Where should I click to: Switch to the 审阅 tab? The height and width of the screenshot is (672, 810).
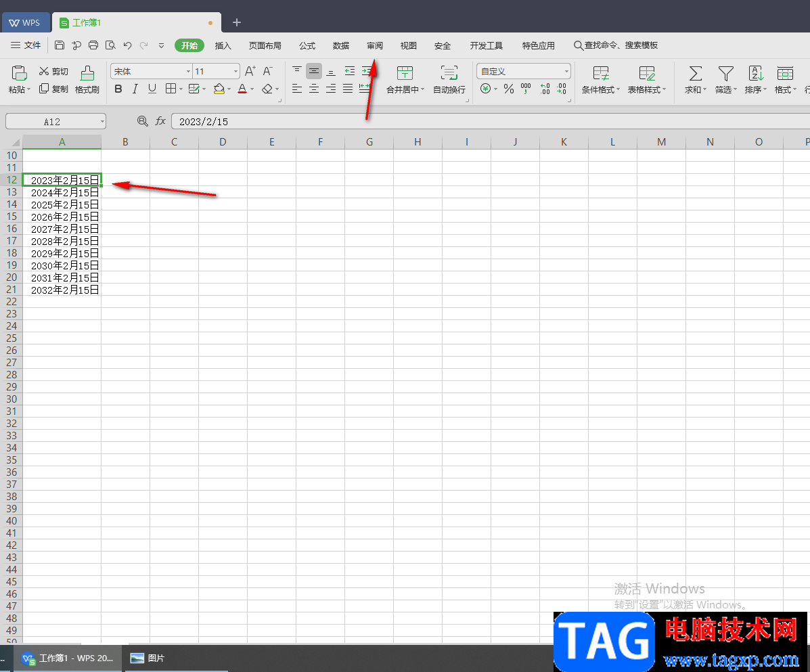(374, 45)
